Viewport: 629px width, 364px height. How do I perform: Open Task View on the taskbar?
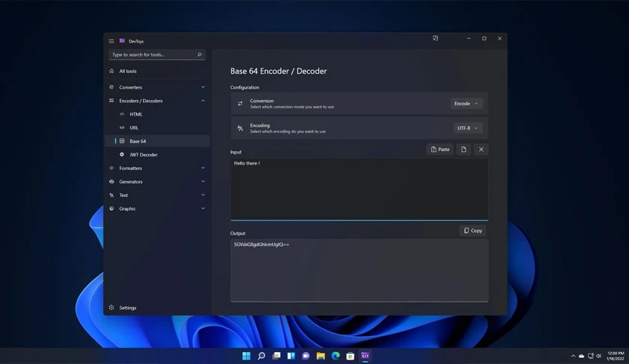tap(276, 356)
